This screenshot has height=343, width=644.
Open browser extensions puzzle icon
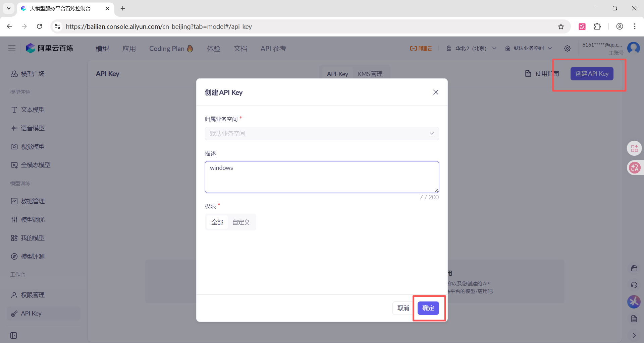(x=597, y=26)
